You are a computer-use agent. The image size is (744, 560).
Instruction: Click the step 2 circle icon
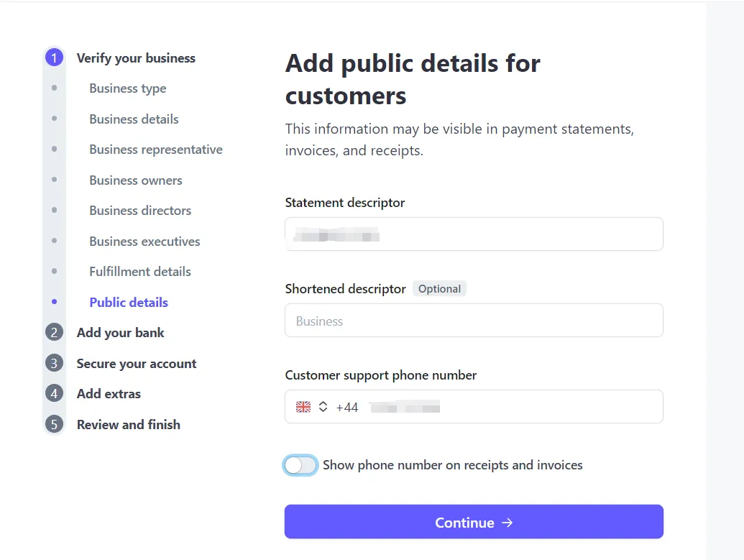pyautogui.click(x=54, y=332)
